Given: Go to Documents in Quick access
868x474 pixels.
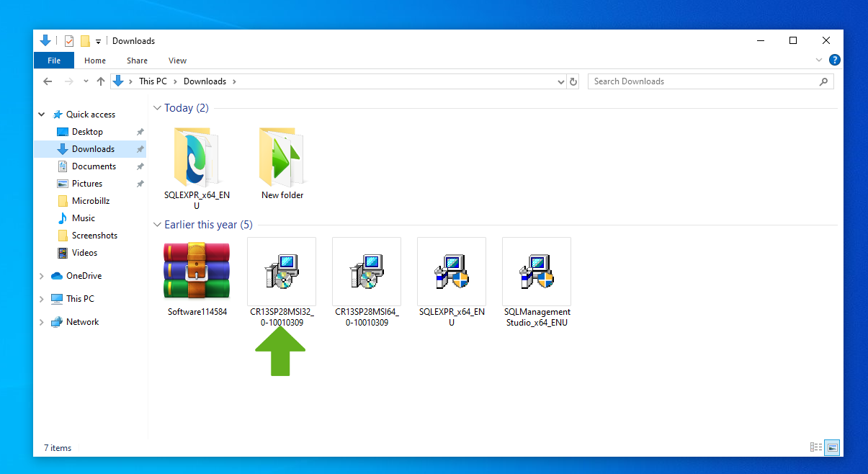Looking at the screenshot, I should pos(94,166).
